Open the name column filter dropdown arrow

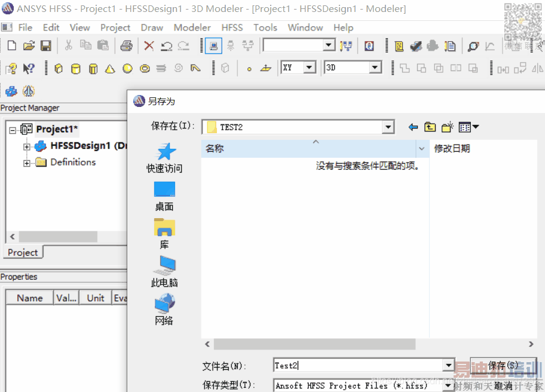point(422,149)
